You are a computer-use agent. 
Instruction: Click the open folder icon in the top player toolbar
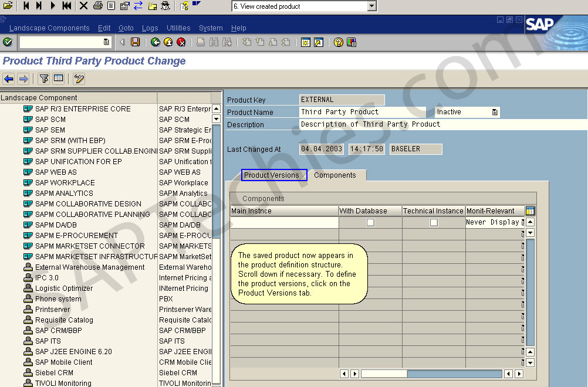click(x=8, y=6)
